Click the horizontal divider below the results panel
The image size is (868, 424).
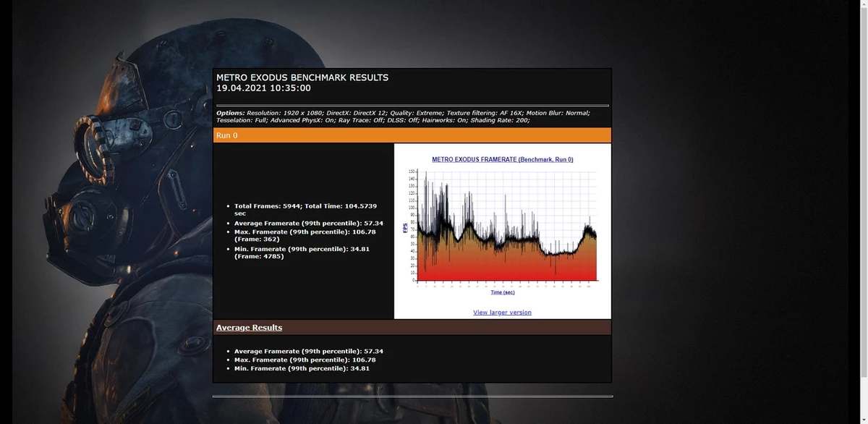[x=412, y=397]
